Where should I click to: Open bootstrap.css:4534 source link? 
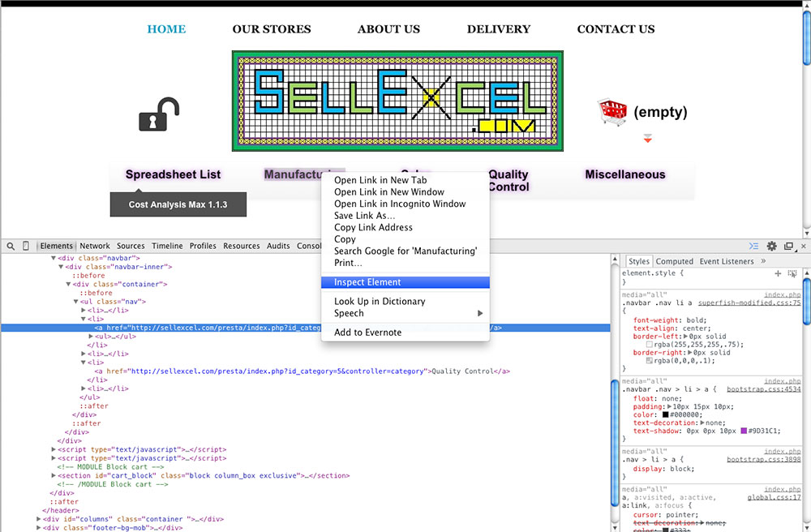click(764, 389)
